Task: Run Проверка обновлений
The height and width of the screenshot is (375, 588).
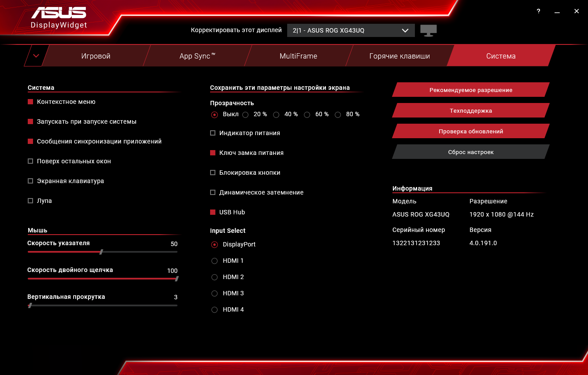Action: [x=471, y=131]
